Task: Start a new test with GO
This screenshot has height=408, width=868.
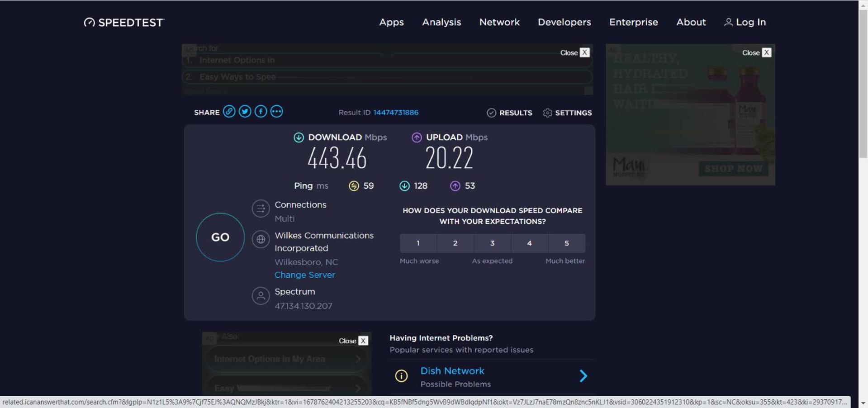Action: pyautogui.click(x=220, y=237)
